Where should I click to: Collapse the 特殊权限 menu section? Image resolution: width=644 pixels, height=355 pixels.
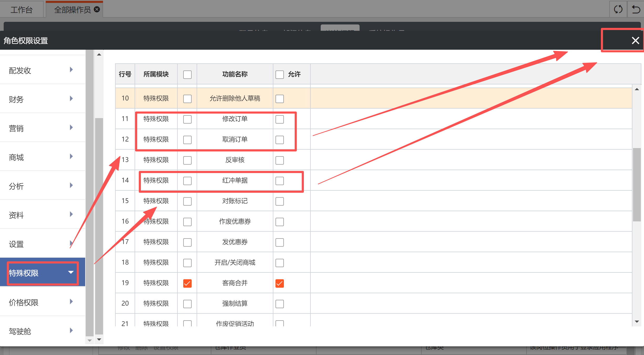pyautogui.click(x=43, y=272)
